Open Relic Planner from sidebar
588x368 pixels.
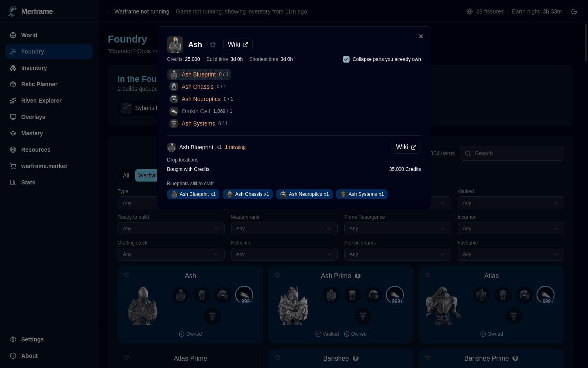(x=49, y=84)
